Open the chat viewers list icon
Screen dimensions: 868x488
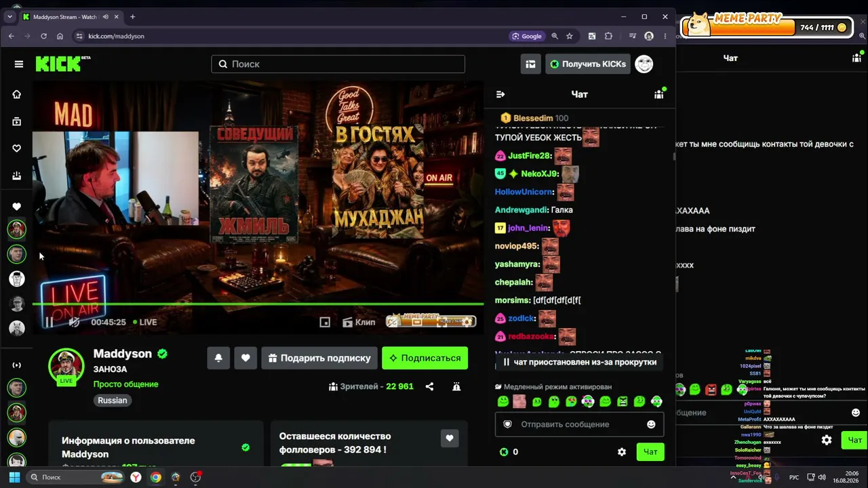pyautogui.click(x=658, y=94)
